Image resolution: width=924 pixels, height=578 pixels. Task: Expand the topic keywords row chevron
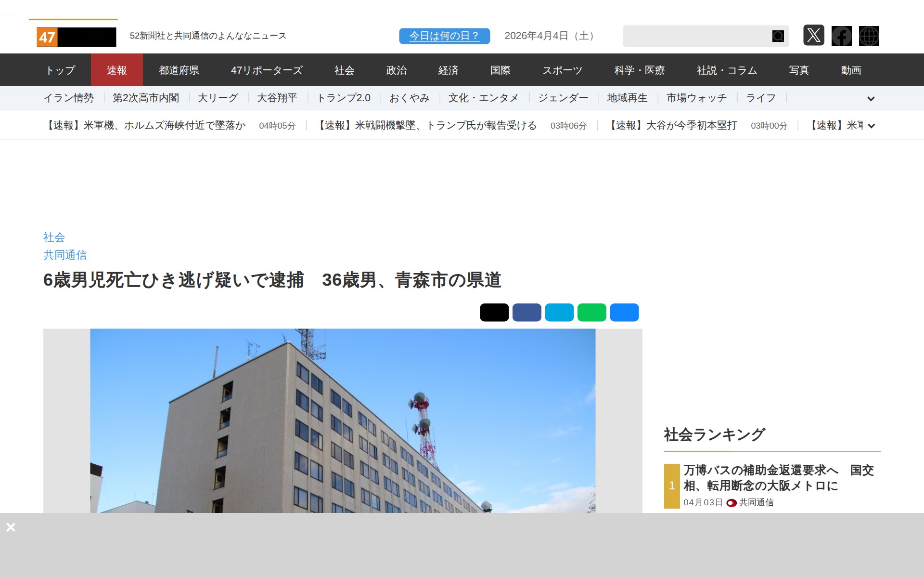[x=871, y=99]
